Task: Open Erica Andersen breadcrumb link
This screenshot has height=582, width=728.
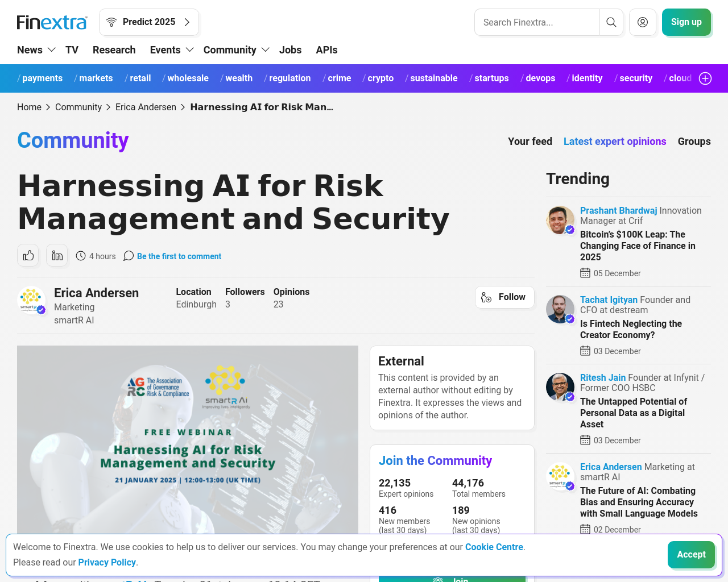Action: (146, 107)
